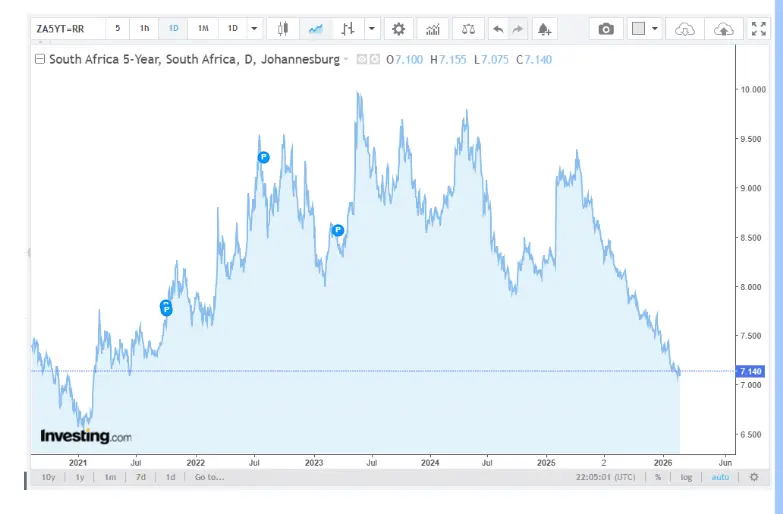The image size is (783, 514).
Task: Take chart snapshot camera icon
Action: pos(606,29)
